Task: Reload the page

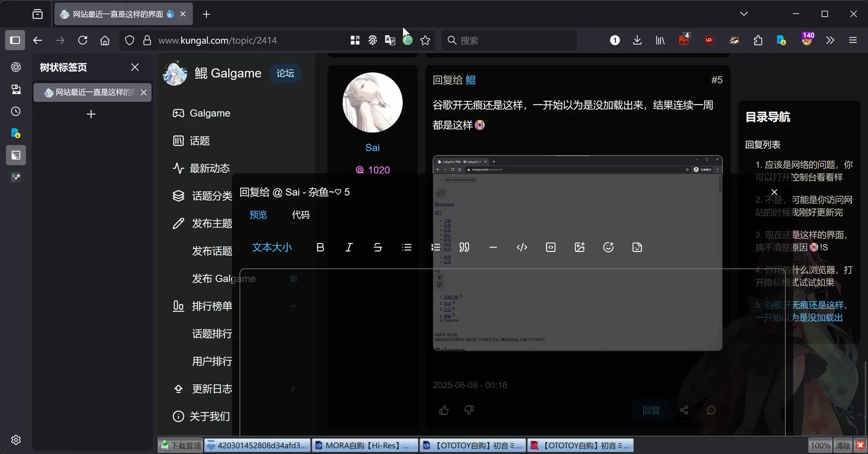Action: 83,40
